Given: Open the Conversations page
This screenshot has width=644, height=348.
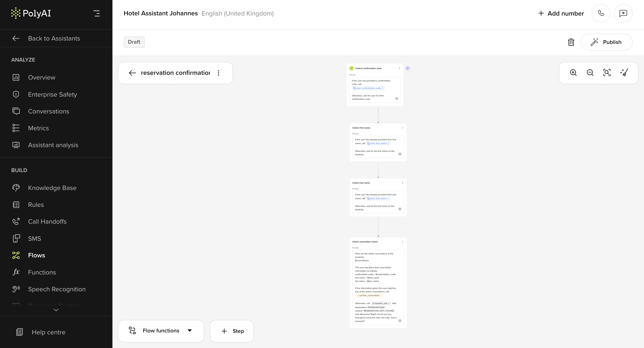Looking at the screenshot, I should click(x=49, y=111).
